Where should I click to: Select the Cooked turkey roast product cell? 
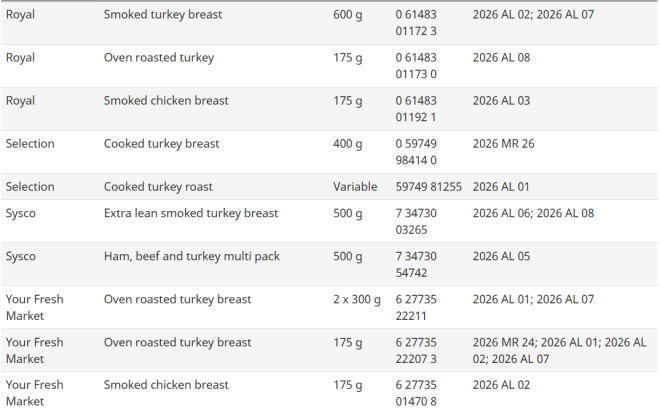click(x=158, y=187)
